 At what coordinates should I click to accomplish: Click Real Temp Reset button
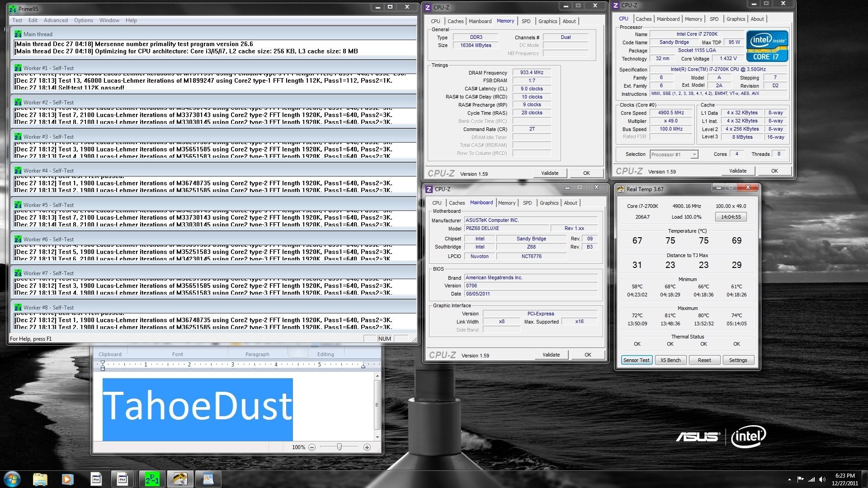click(704, 360)
